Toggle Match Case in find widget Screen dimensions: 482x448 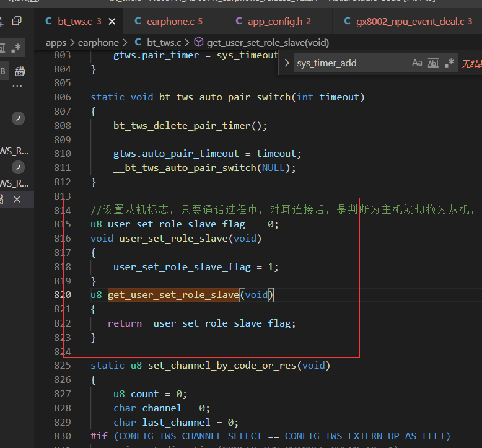click(x=417, y=63)
